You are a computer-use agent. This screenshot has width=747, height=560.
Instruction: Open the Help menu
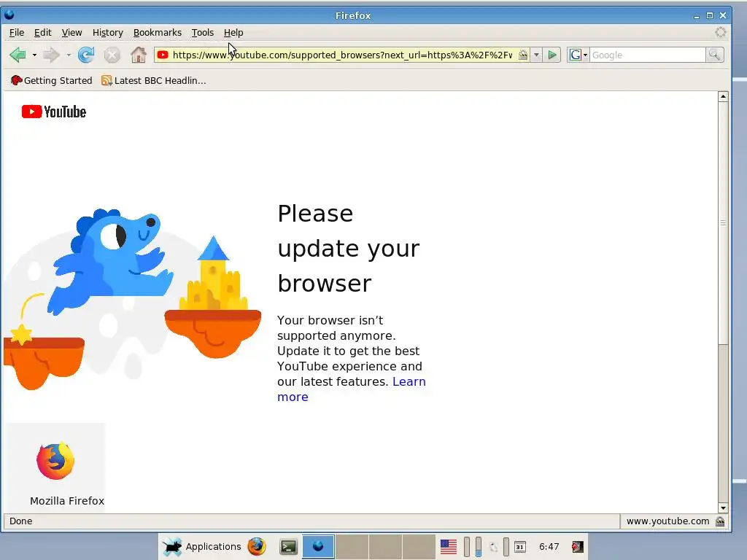(x=233, y=32)
